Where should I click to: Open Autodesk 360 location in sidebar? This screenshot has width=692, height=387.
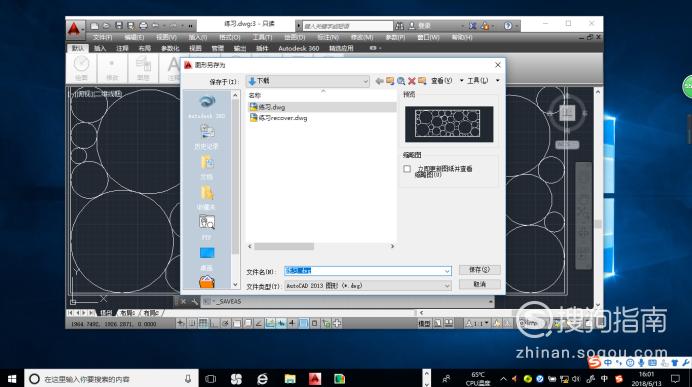pos(207,107)
